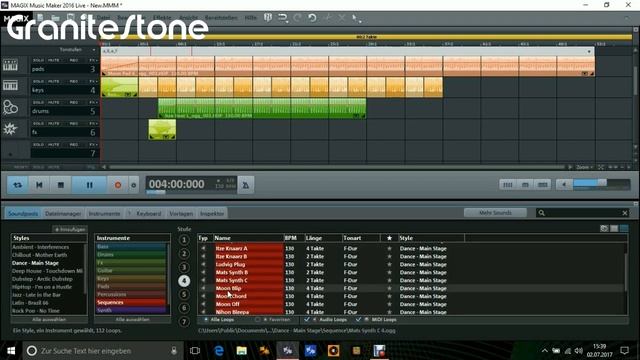
Task: Enable the Favoriten filter checkbox
Action: pos(258,320)
